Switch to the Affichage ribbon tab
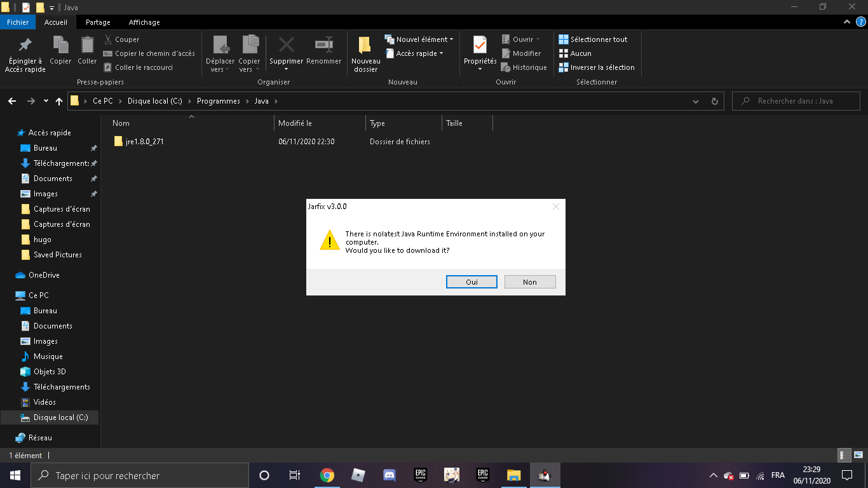 [x=144, y=22]
